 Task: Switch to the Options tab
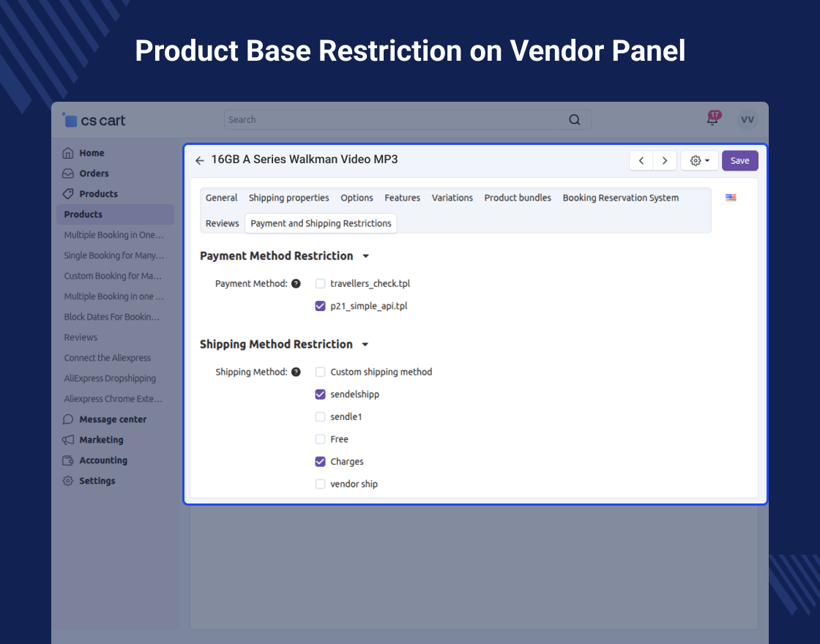click(357, 198)
